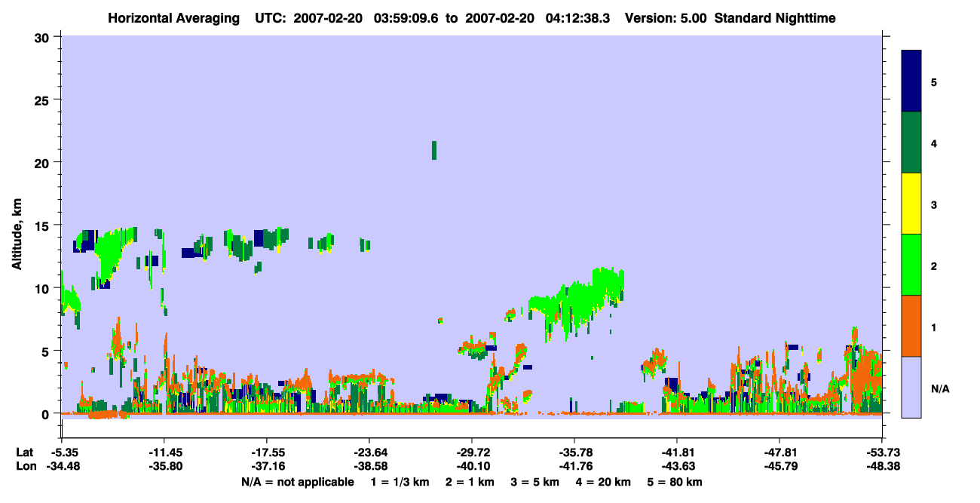The height and width of the screenshot is (503, 980).
Task: Click the longitude value -34.48
Action: (x=62, y=467)
